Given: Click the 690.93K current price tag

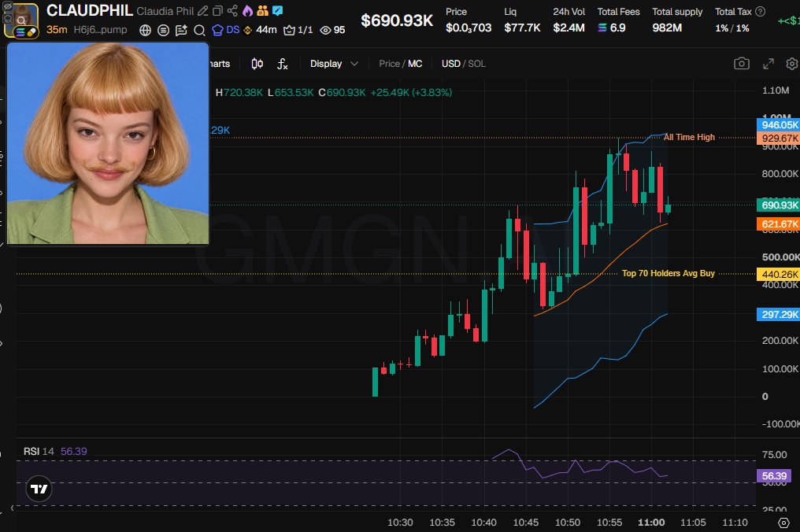Looking at the screenshot, I should pyautogui.click(x=778, y=205).
